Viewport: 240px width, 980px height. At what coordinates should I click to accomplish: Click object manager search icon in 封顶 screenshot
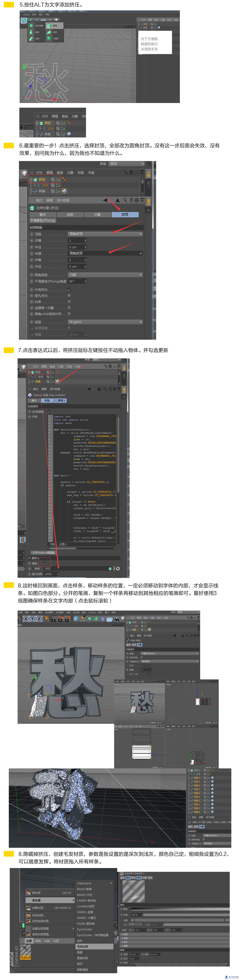[x=126, y=172]
